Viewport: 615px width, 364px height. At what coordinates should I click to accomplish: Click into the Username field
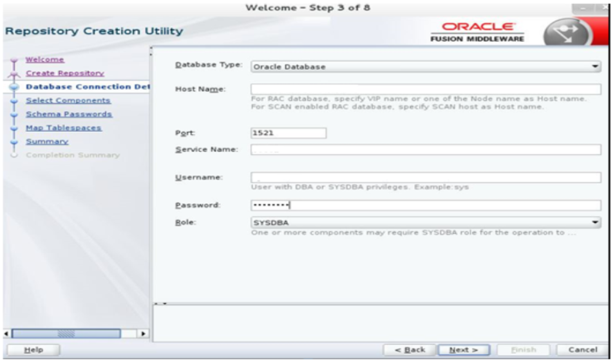(x=426, y=177)
